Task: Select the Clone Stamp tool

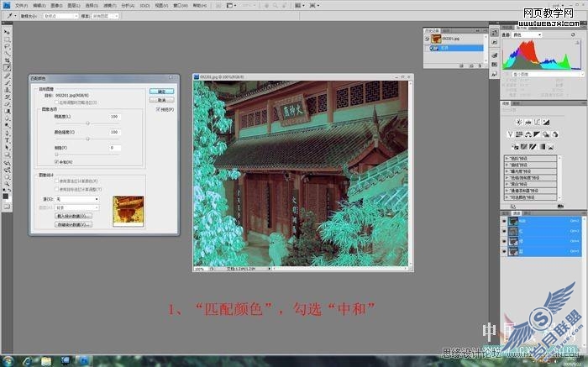Action: (x=7, y=91)
